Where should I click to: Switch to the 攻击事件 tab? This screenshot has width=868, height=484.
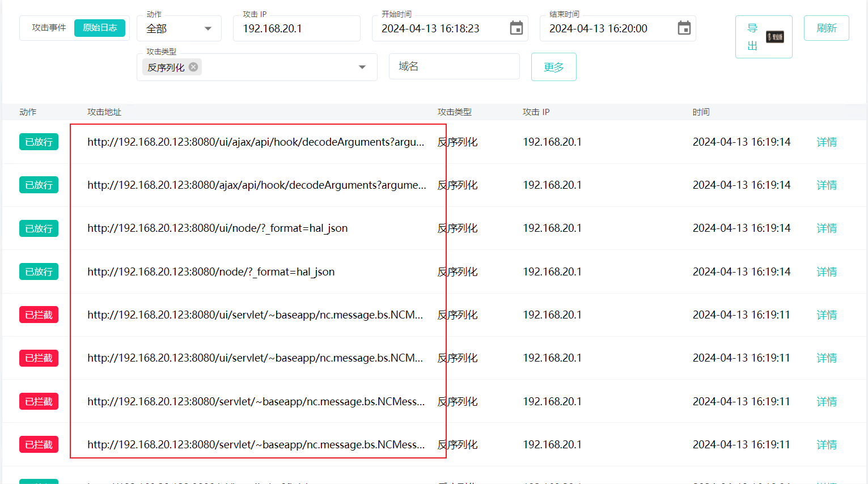[49, 28]
